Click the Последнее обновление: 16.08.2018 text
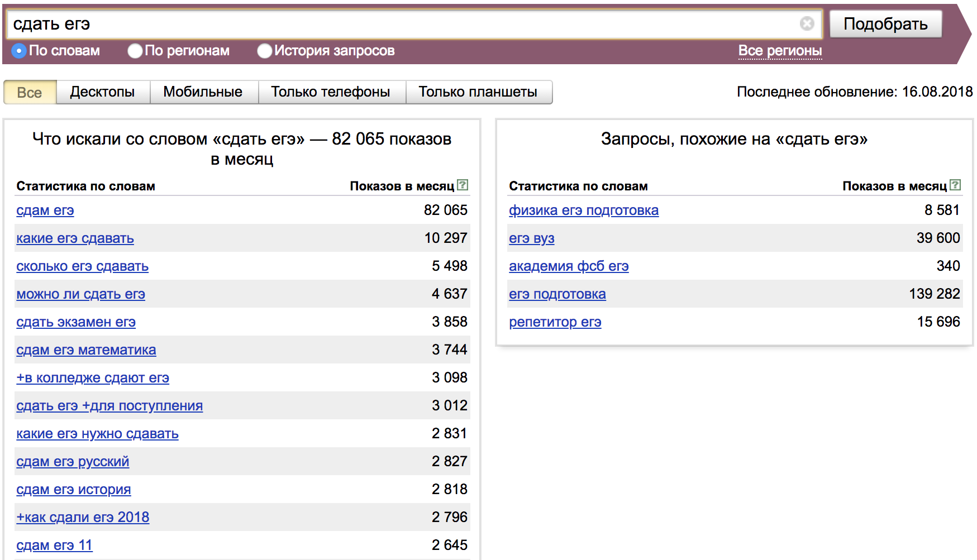This screenshot has width=977, height=560. tap(855, 92)
